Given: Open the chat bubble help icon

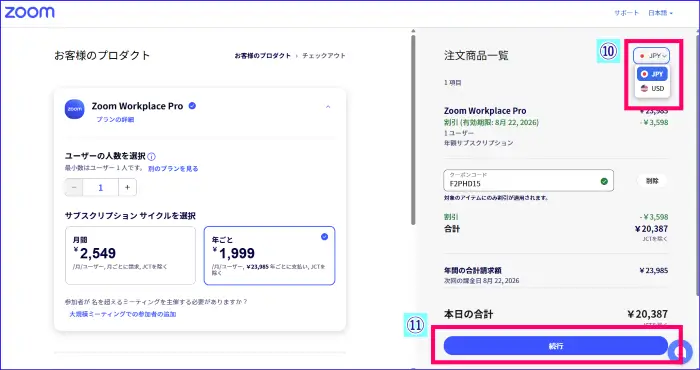Looking at the screenshot, I should [x=680, y=351].
